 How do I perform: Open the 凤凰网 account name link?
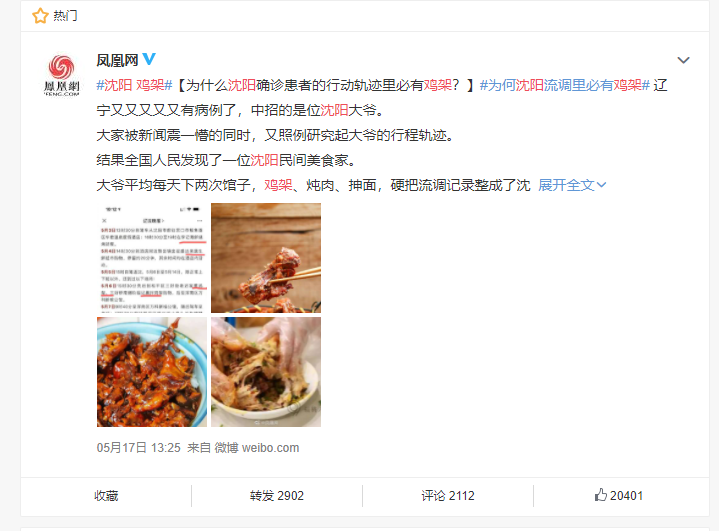pos(117,60)
